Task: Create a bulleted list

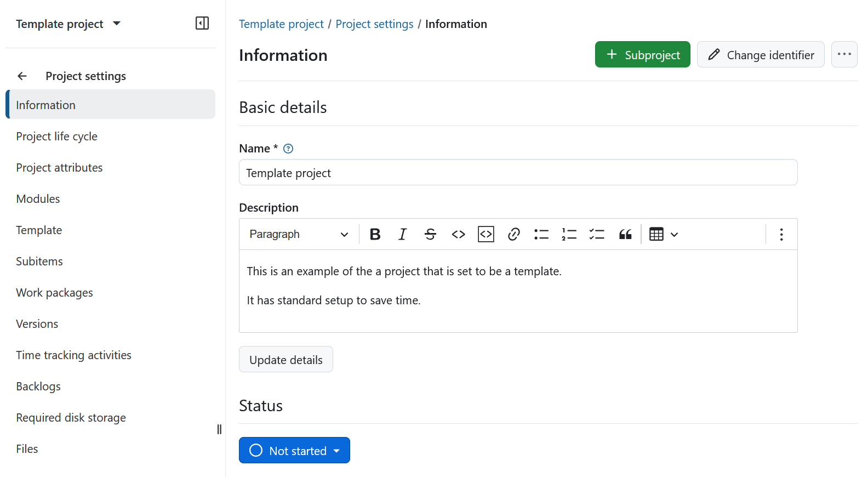Action: (541, 235)
